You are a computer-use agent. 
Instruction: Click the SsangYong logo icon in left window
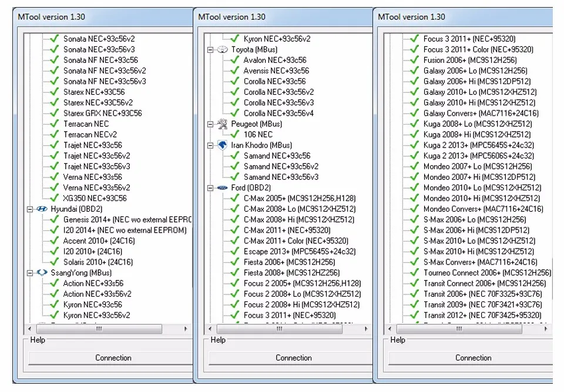(42, 273)
